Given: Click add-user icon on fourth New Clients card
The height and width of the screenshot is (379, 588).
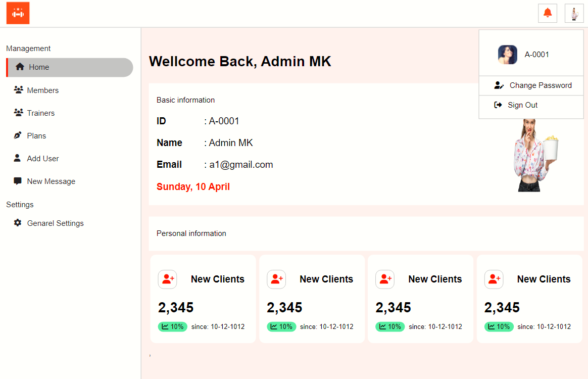Looking at the screenshot, I should [x=494, y=279].
